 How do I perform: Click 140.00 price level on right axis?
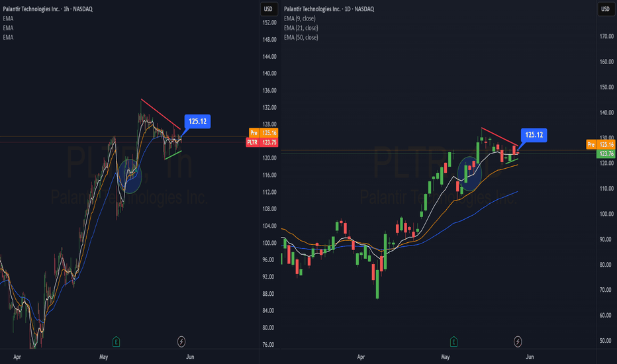606,113
